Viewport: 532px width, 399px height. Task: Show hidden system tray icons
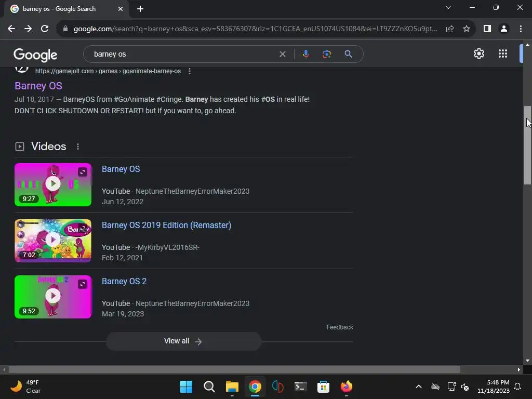tap(419, 387)
